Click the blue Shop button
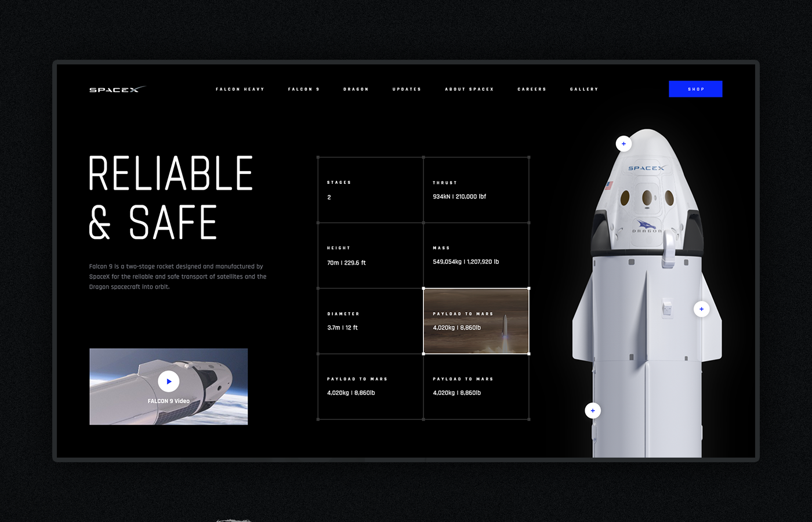The image size is (812, 522). tap(695, 89)
